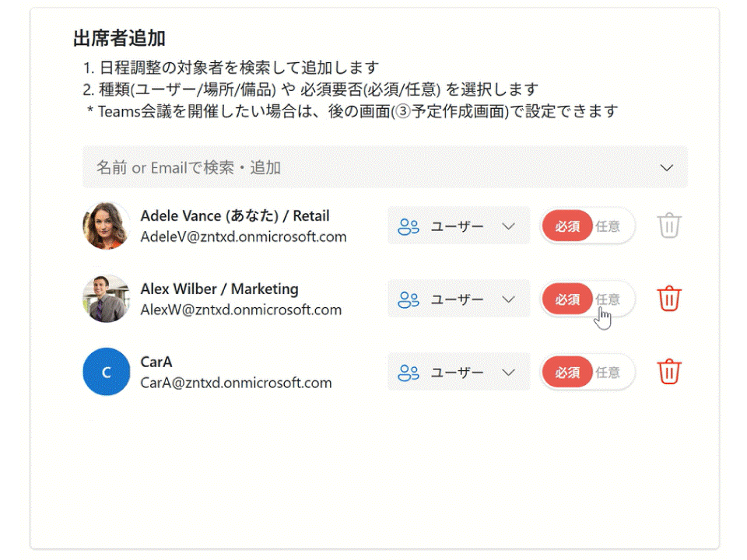The height and width of the screenshot is (560, 747).
Task: Click people icon in Adele Vance's type selector
Action: click(x=409, y=226)
